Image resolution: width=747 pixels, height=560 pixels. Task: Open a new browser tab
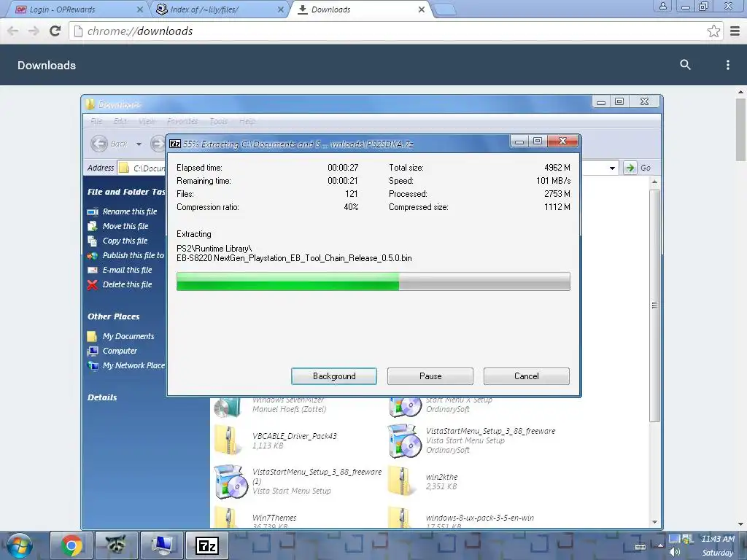[446, 9]
